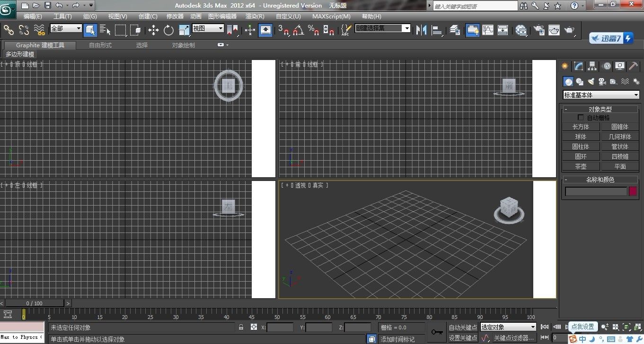Open the 创建(C) menu
This screenshot has width=644, height=344.
tap(148, 16)
